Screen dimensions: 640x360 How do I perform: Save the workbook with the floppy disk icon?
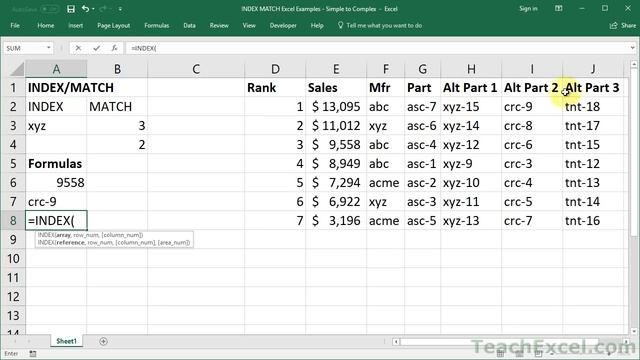[71, 9]
